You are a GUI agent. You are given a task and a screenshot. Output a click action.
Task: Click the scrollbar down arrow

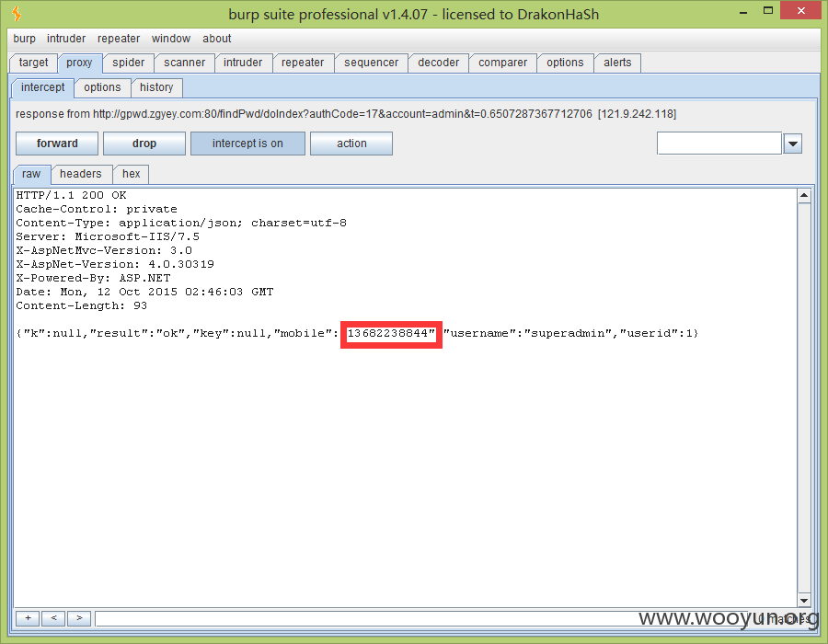point(804,601)
